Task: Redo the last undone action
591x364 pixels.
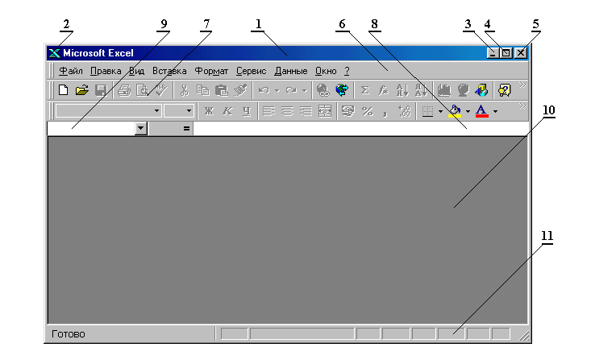Action: click(x=291, y=90)
